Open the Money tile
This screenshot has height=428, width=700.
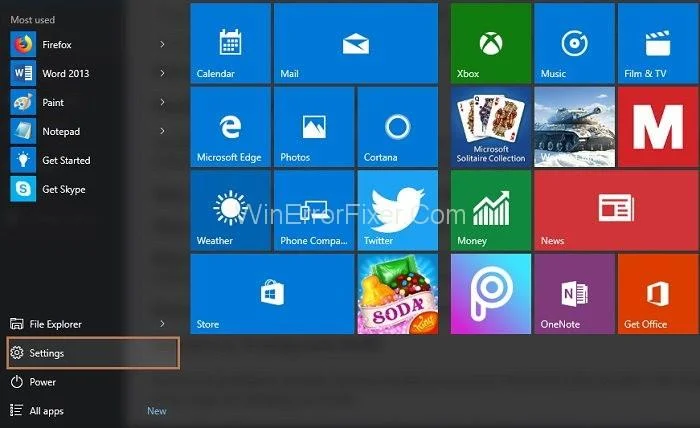click(491, 210)
